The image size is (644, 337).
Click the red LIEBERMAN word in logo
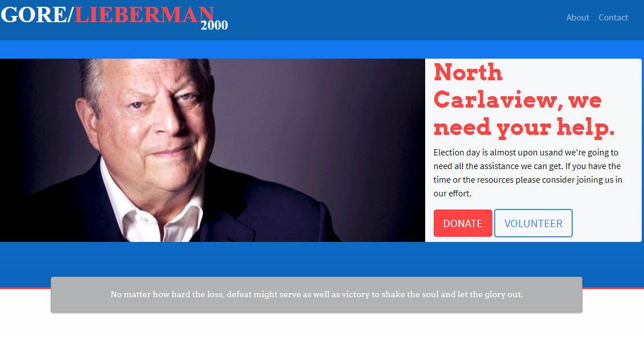(144, 15)
